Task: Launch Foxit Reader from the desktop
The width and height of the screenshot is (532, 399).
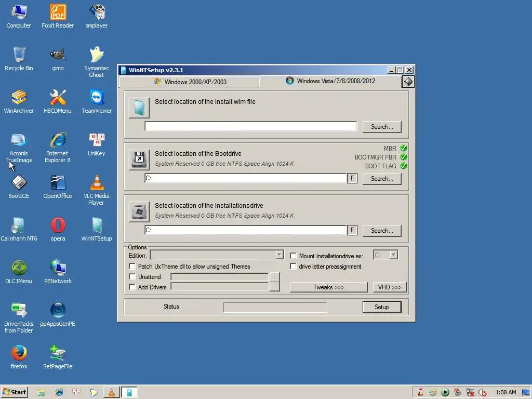Action: 58,16
